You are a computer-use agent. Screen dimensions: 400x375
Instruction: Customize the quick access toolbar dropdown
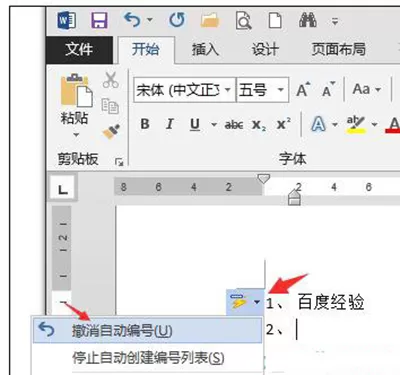point(335,22)
